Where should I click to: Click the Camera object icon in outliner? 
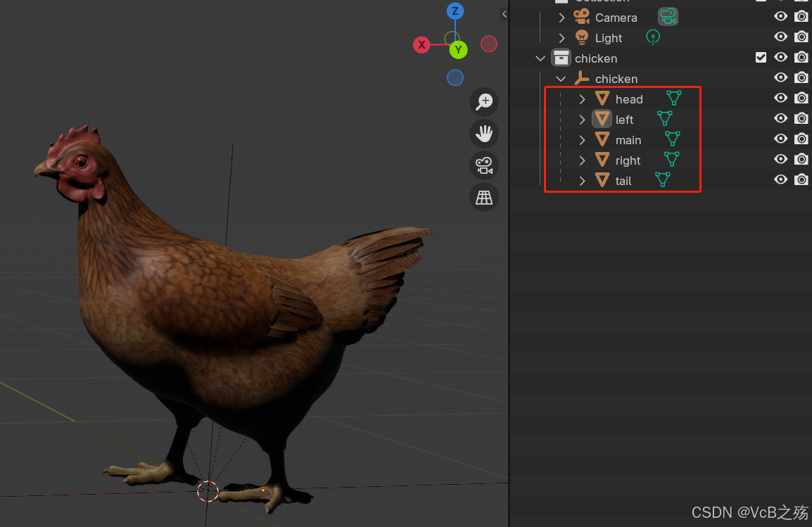[x=582, y=17]
